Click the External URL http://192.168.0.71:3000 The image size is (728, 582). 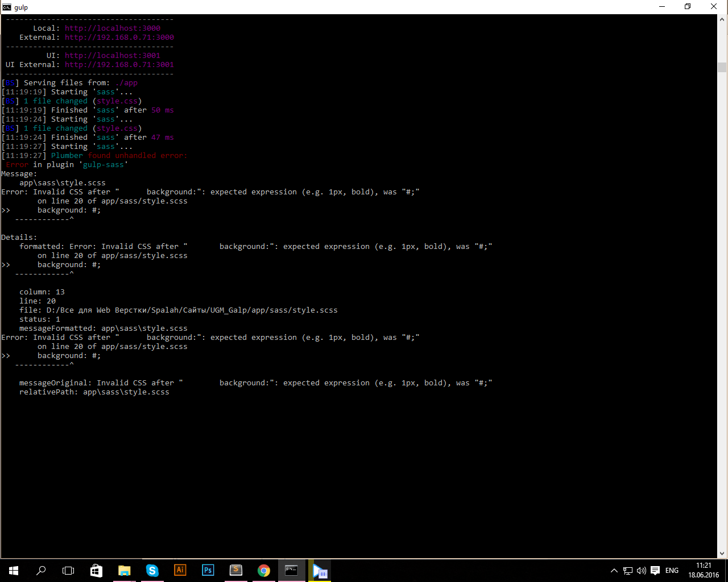(x=119, y=38)
